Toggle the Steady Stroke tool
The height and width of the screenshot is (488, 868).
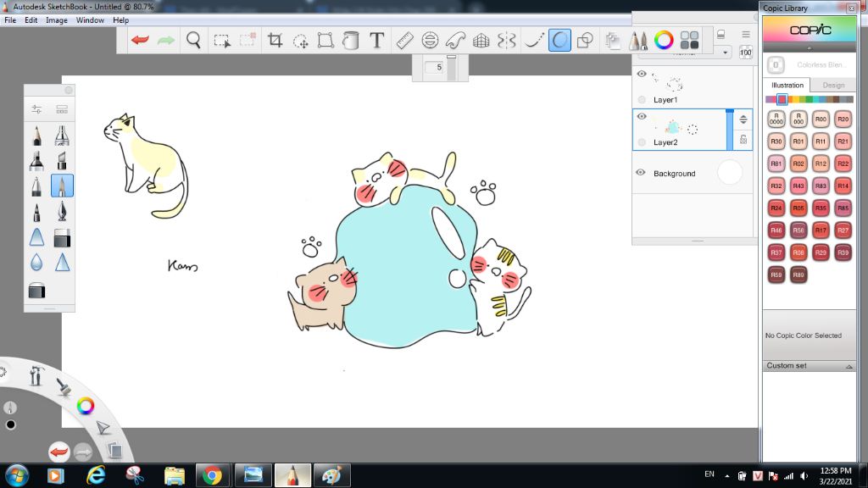click(533, 40)
